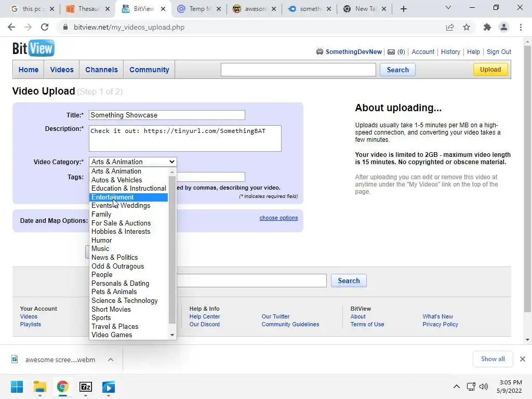The width and height of the screenshot is (532, 399).
Task: Close the Thesaurus tab
Action: click(x=108, y=9)
